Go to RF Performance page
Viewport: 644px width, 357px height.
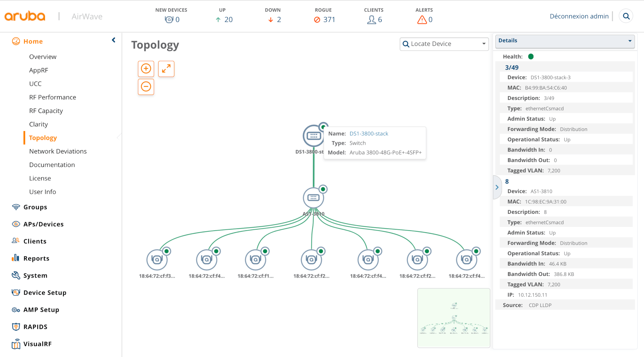52,97
